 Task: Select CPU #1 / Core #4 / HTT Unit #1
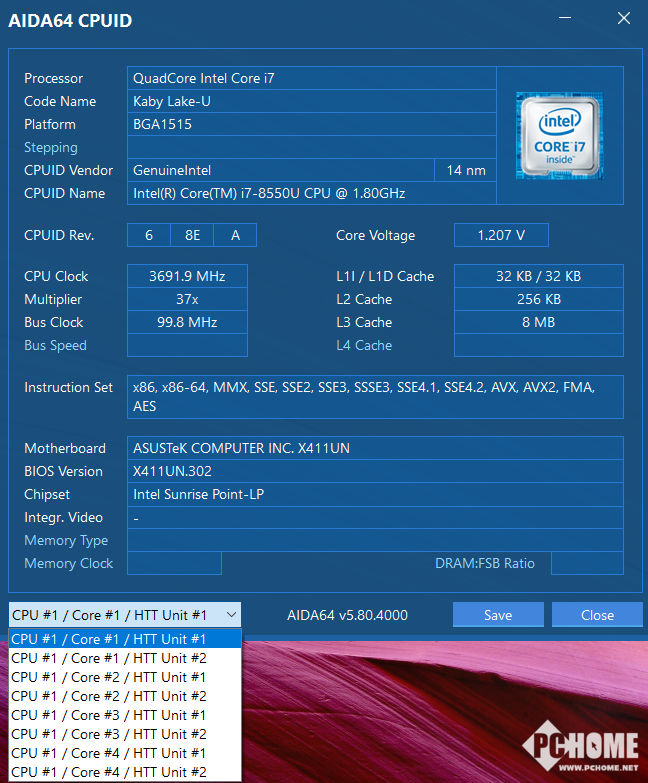pos(125,753)
